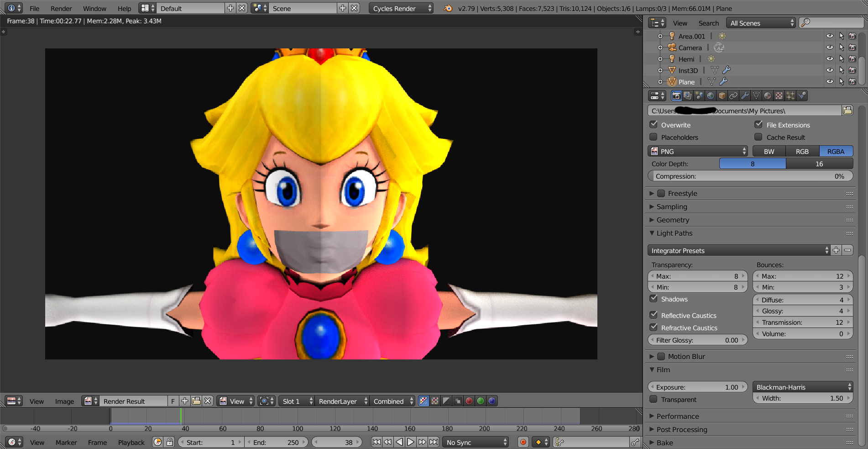Click the Exposure value slider
Screen dimensions: 868x449
pos(697,387)
